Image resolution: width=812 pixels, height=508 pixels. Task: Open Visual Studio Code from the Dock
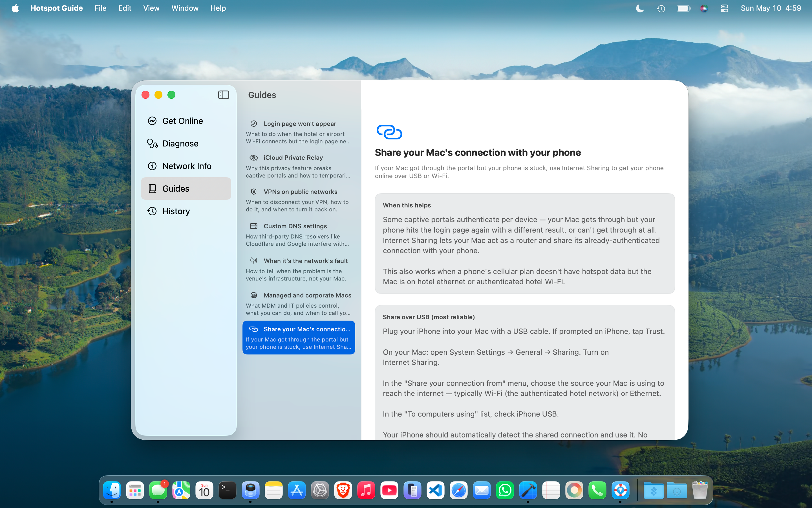pos(436,490)
